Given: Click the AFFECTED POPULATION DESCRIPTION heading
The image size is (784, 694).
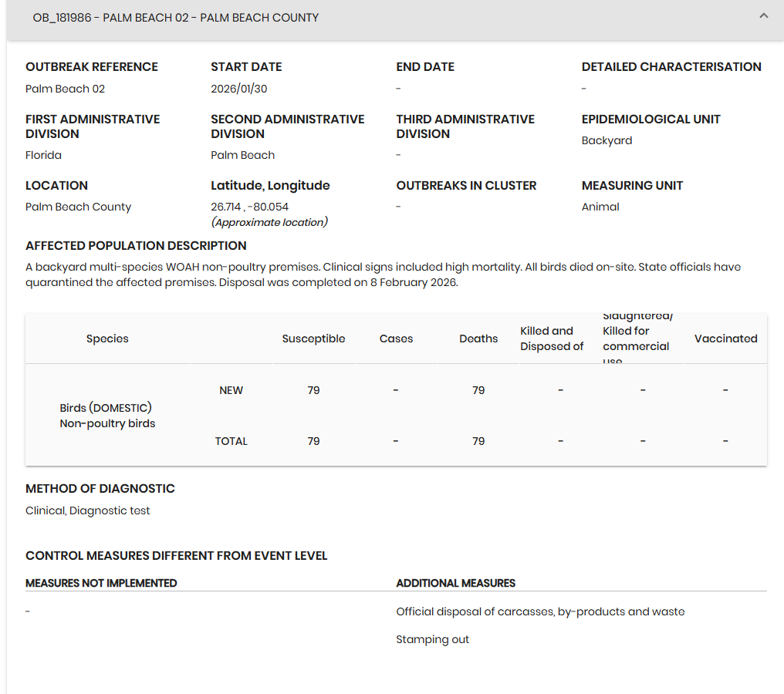Looking at the screenshot, I should click(136, 246).
